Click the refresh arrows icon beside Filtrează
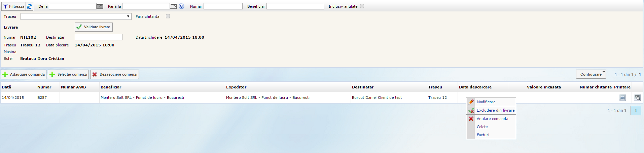 pyautogui.click(x=30, y=6)
